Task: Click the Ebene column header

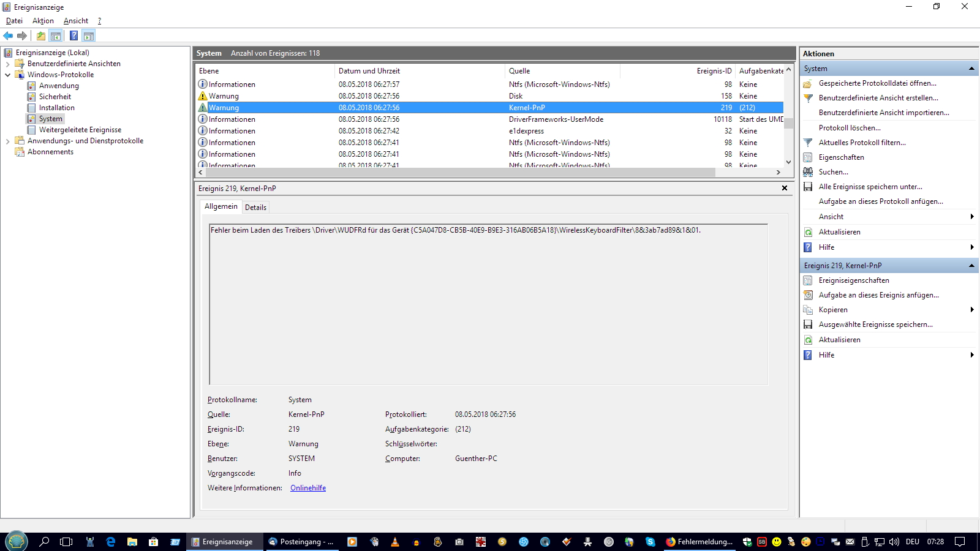Action: tap(265, 71)
